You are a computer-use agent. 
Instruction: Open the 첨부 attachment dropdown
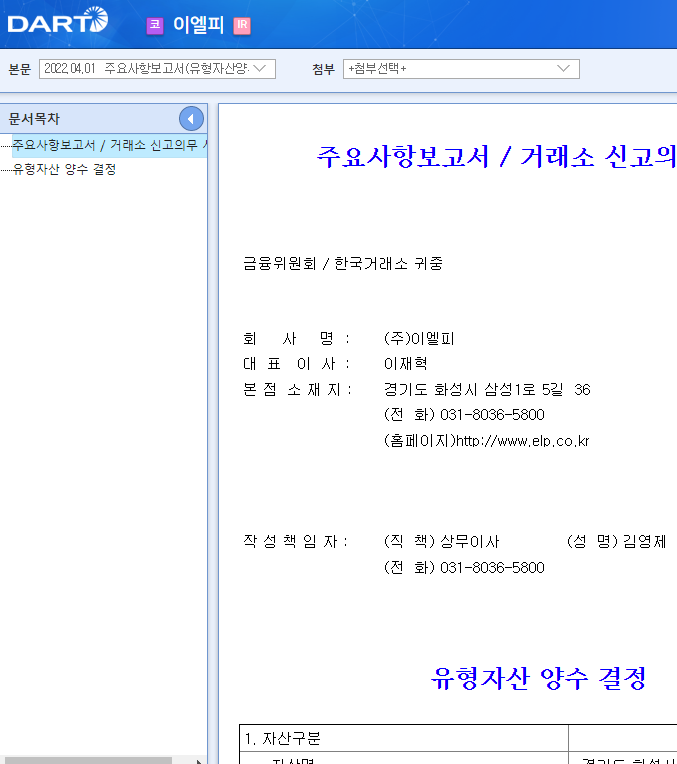tap(461, 69)
